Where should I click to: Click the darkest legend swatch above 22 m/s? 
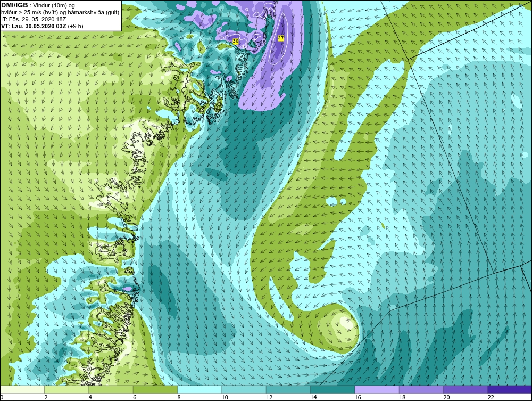(510, 389)
